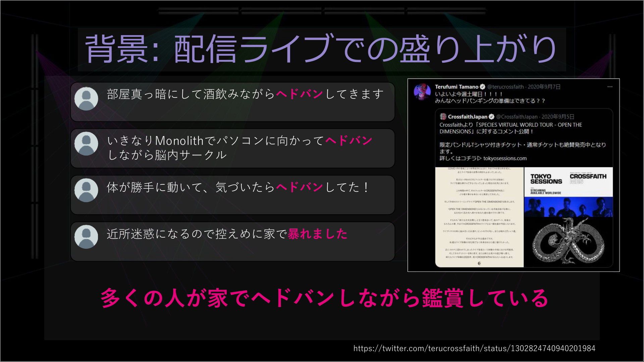This screenshot has height=362, width=644.
Task: Click the verified badge next to Terufumi Tamano
Action: click(x=483, y=87)
